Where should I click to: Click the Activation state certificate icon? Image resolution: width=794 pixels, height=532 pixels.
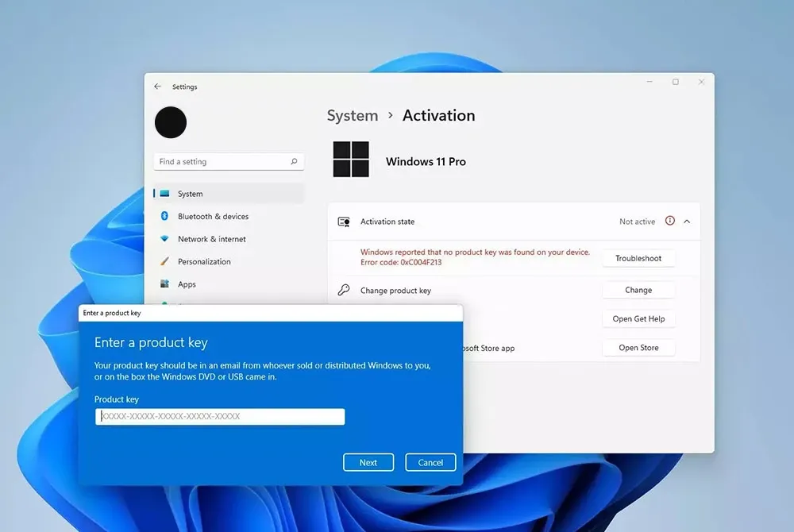coord(344,222)
